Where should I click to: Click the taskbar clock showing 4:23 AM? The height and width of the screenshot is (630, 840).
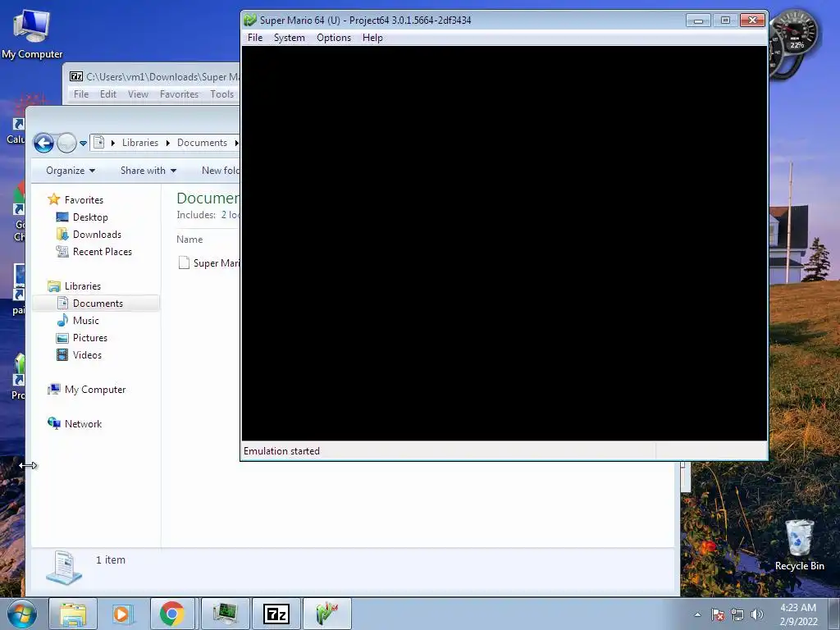click(798, 614)
